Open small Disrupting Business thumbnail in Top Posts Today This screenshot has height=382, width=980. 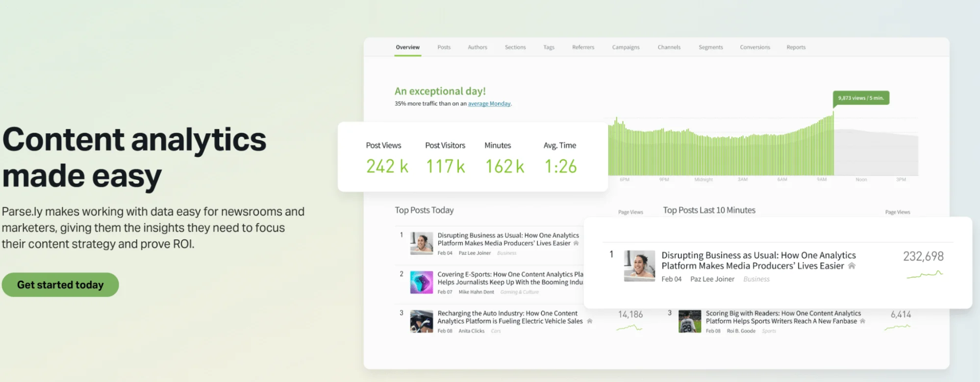422,243
